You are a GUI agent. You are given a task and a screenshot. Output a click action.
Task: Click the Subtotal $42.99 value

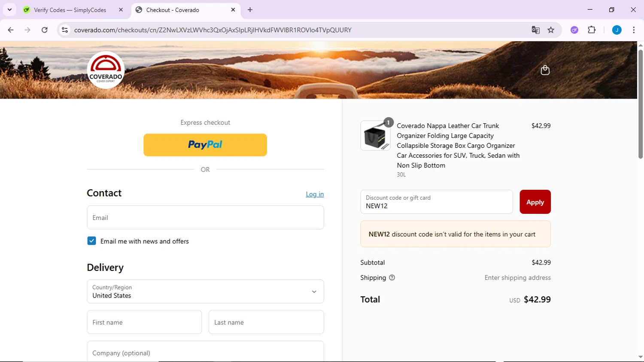(541, 262)
